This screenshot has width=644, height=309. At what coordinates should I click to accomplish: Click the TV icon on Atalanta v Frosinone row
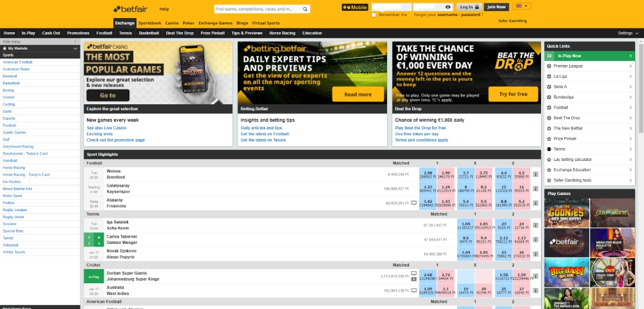tap(414, 203)
